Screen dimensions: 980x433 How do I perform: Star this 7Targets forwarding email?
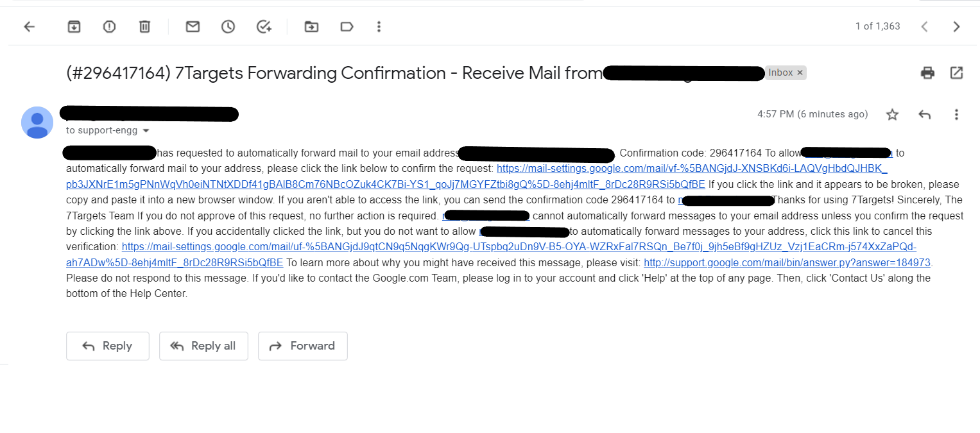point(892,115)
